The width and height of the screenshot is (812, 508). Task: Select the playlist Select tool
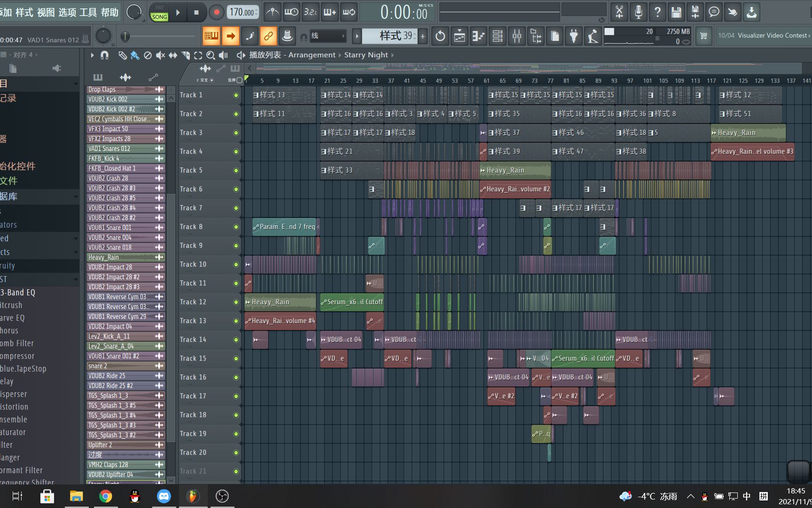[198, 56]
